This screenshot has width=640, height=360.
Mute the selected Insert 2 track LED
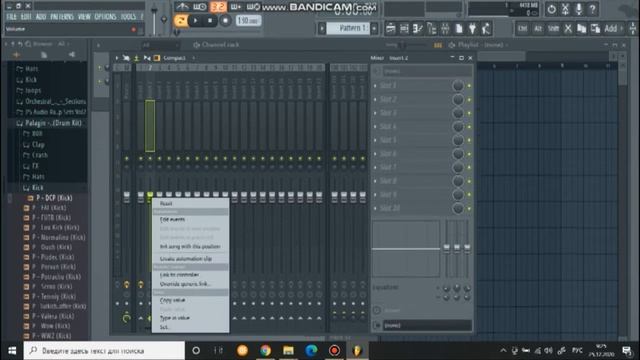[x=150, y=158]
